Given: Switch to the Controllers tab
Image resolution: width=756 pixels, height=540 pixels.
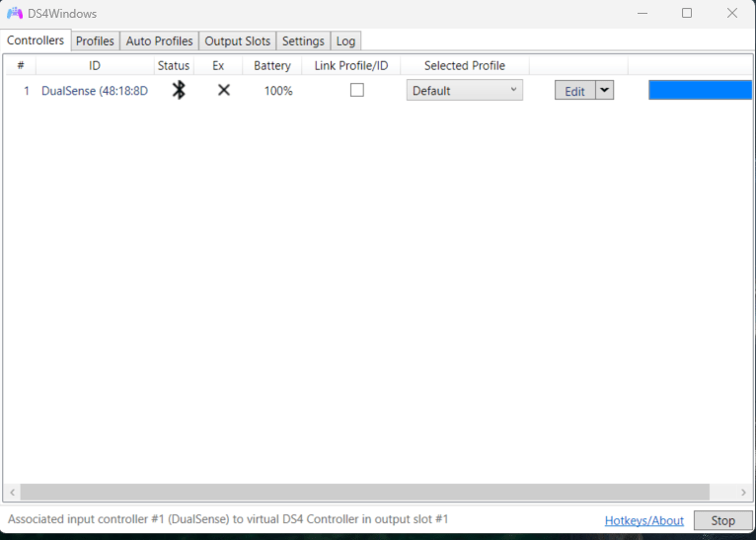Looking at the screenshot, I should click(x=36, y=40).
